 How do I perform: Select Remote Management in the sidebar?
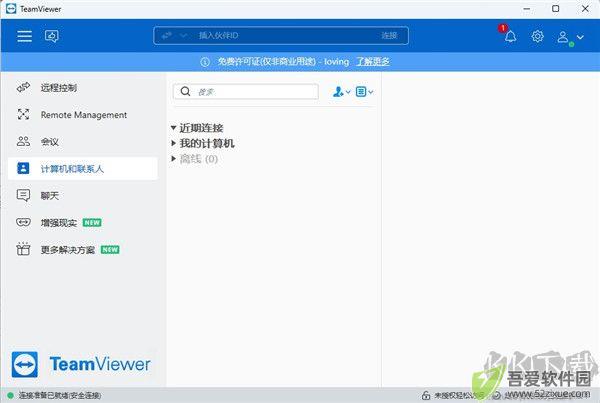pos(83,114)
